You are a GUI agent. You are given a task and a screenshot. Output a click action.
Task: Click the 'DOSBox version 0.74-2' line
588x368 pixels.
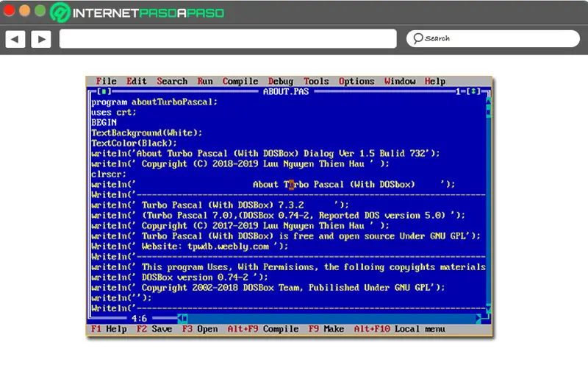(179, 277)
